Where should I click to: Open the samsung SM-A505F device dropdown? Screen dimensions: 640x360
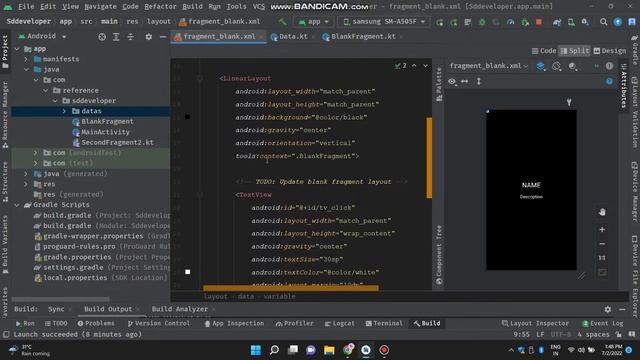[384, 22]
